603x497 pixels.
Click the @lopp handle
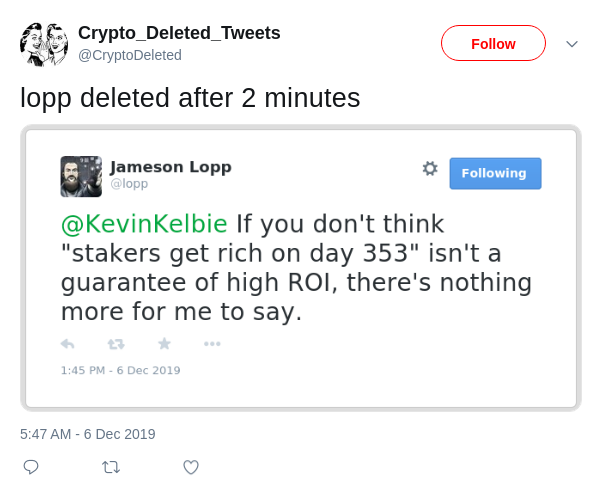[x=129, y=183]
